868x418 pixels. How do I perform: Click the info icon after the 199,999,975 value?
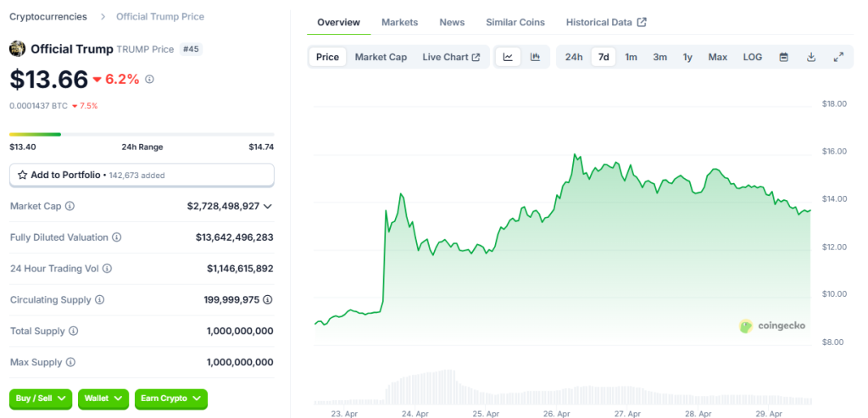point(268,299)
